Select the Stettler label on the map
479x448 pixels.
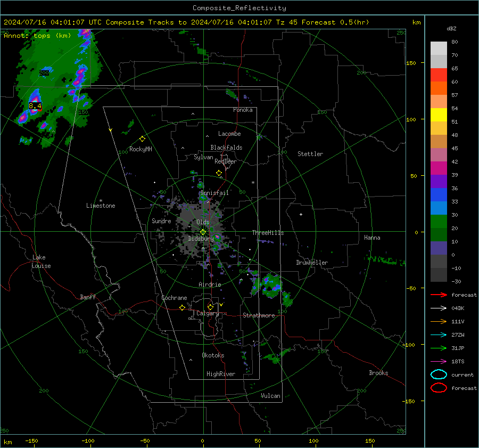click(310, 154)
